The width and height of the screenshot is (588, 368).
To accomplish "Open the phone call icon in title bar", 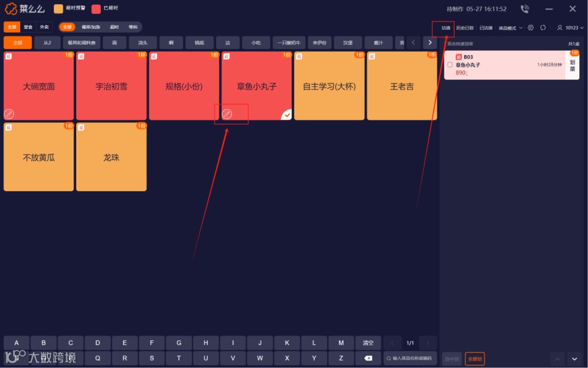I will tap(525, 9).
